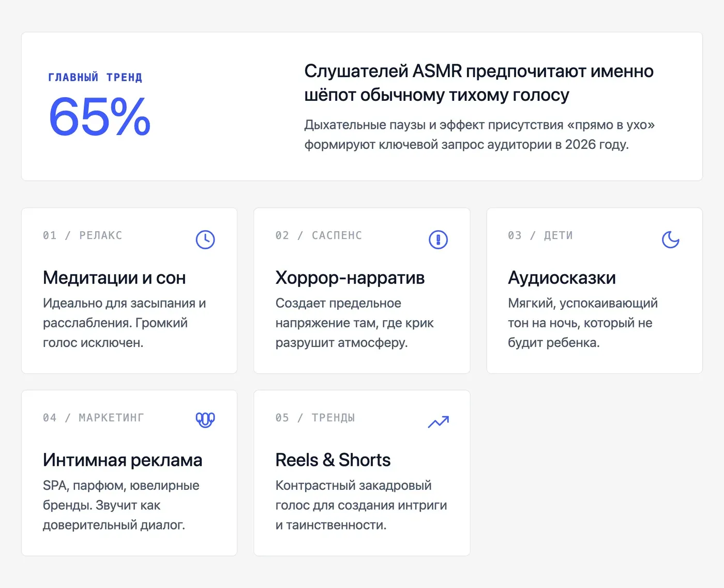724x588 pixels.
Task: Click the icon in the Маркетинг card
Action: [205, 420]
